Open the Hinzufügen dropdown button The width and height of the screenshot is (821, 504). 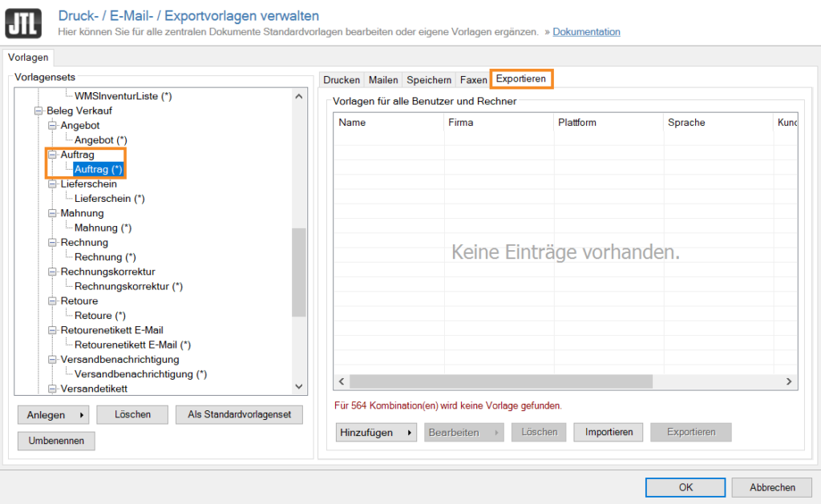376,433
